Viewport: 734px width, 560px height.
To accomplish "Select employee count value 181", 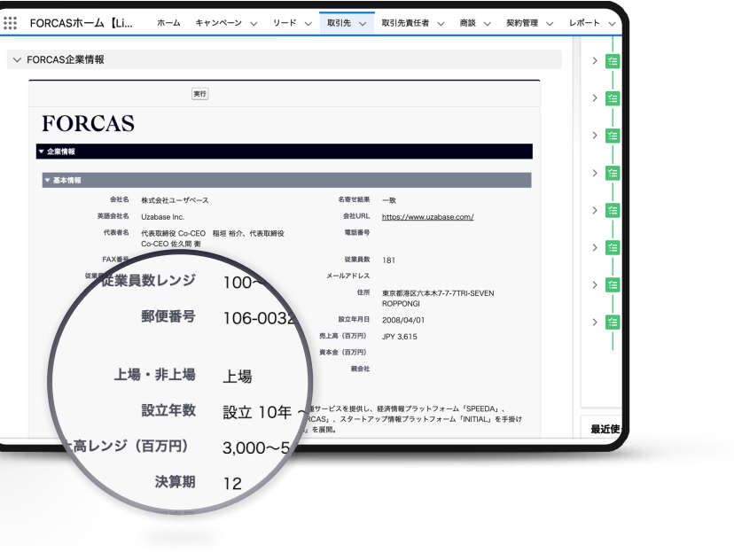I will click(388, 261).
